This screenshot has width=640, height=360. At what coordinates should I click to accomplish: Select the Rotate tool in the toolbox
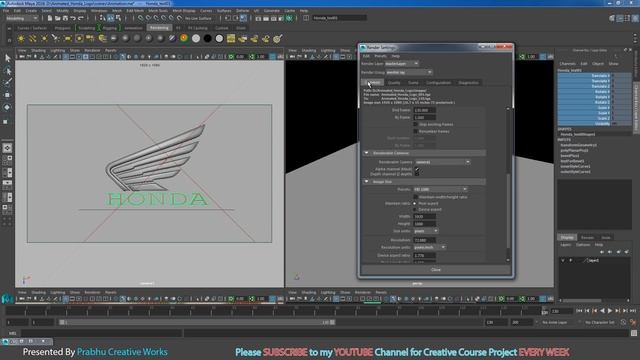coord(7,107)
